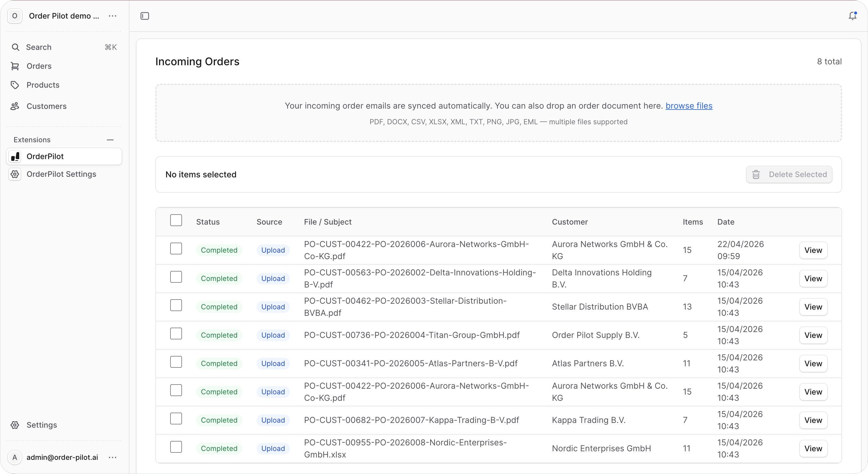
Task: Collapse the Extensions section
Action: click(x=110, y=140)
